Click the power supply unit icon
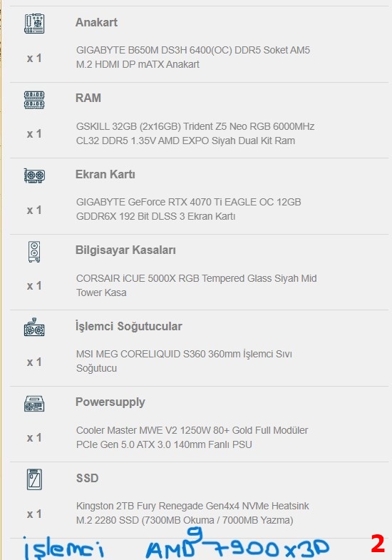 [34, 404]
